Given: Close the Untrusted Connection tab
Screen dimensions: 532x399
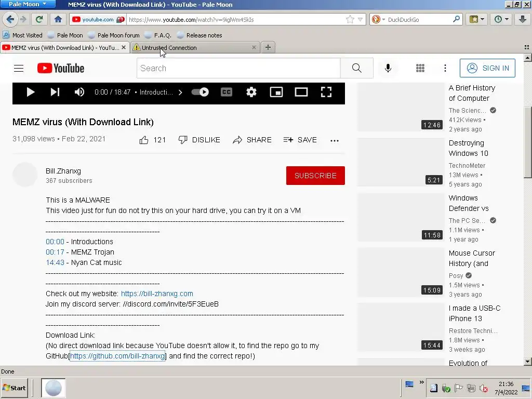Looking at the screenshot, I should click(254, 47).
